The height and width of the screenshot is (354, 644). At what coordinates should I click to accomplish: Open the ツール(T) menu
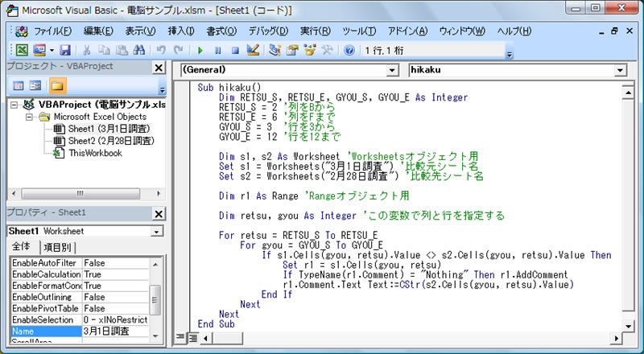[359, 31]
